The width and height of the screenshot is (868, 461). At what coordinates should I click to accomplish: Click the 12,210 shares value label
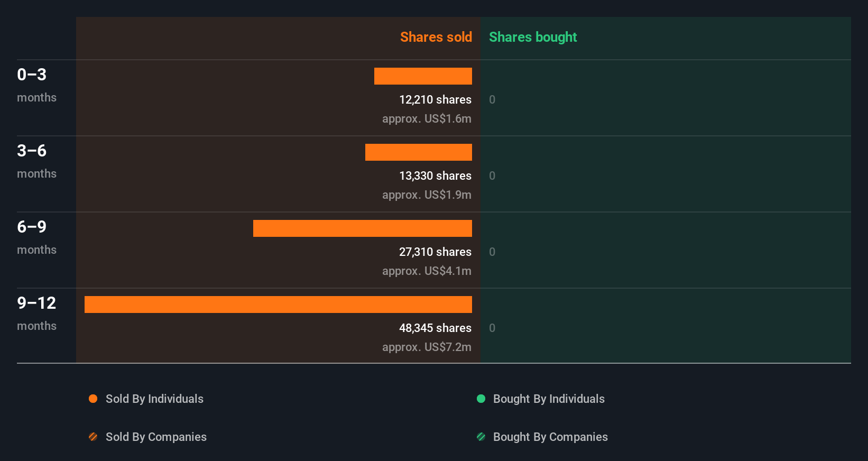click(435, 99)
